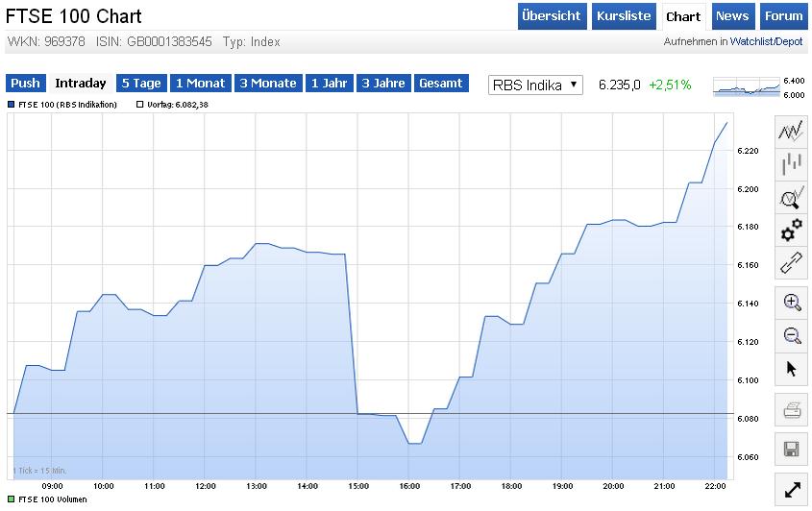The width and height of the screenshot is (812, 511).
Task: Click the Übersicht button
Action: point(552,16)
